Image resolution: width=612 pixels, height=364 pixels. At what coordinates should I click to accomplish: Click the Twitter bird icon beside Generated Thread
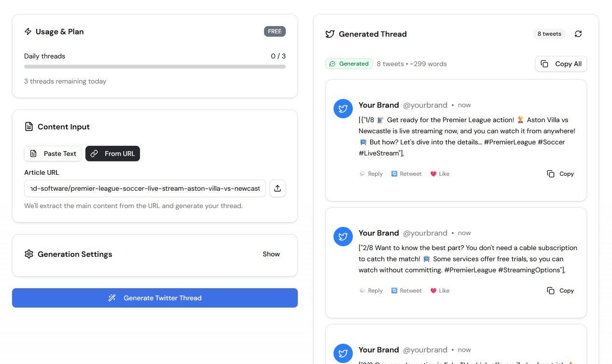[x=330, y=34]
